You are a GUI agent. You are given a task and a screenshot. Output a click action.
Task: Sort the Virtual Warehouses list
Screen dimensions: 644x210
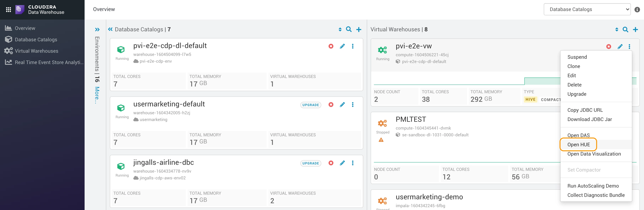click(x=617, y=30)
